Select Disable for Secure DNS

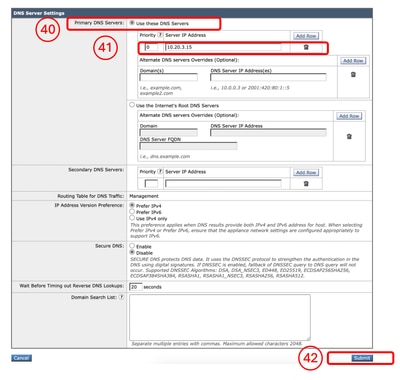132,252
